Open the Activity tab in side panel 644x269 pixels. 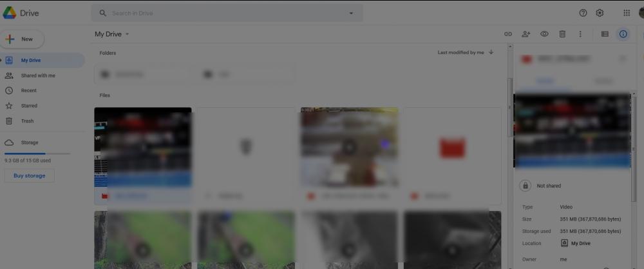tap(603, 81)
